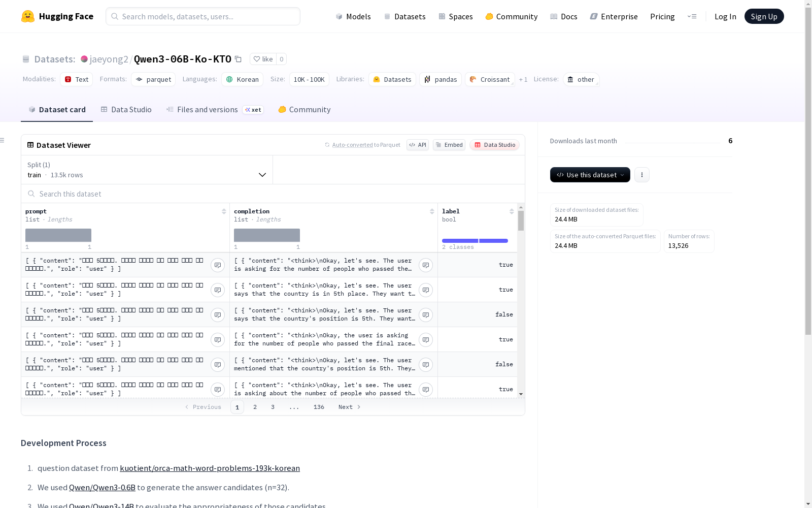Like the dataset with heart button

point(263,59)
